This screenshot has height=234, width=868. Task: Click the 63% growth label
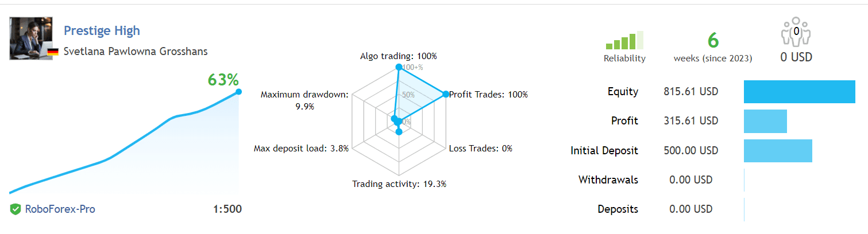point(223,80)
